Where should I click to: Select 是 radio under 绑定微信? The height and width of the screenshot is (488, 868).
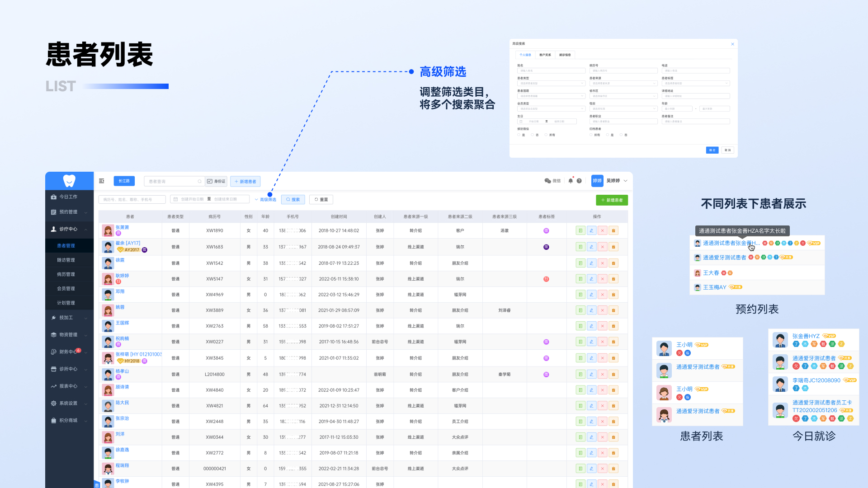tap(519, 135)
